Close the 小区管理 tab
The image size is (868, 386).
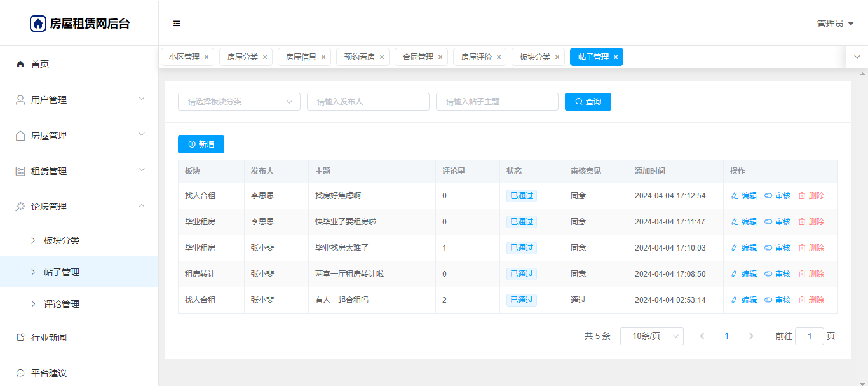point(207,57)
